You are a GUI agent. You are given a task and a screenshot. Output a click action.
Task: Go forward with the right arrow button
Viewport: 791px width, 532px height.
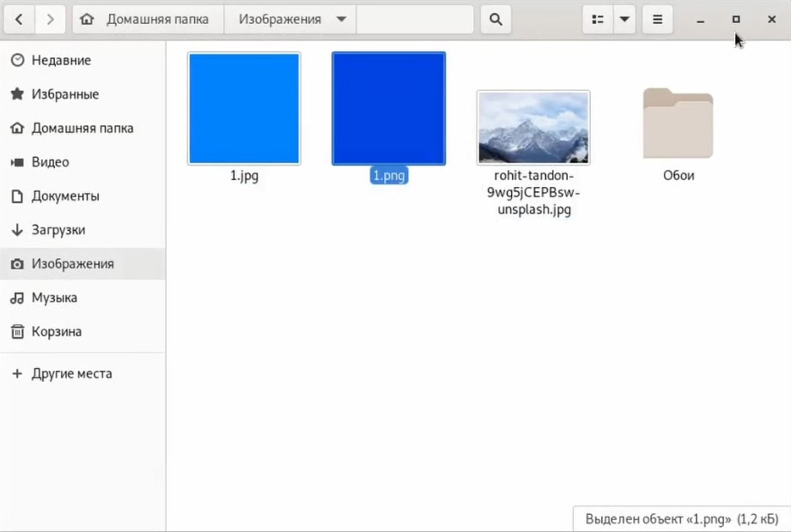(50, 20)
